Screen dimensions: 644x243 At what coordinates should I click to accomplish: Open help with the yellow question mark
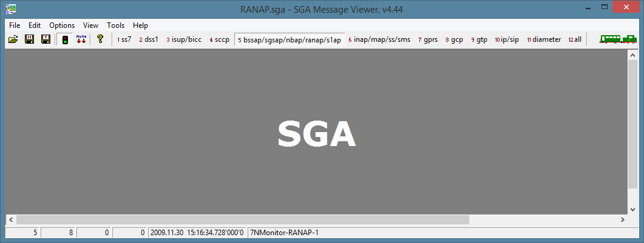100,40
